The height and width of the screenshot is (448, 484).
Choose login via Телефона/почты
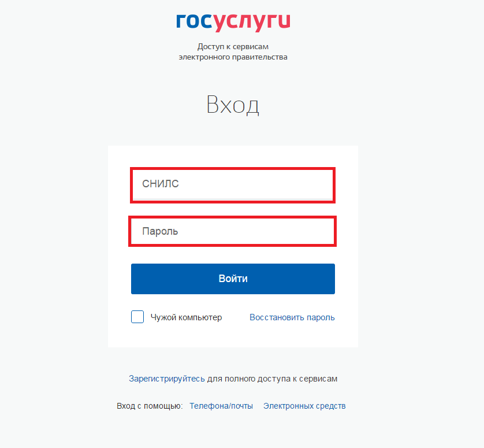point(221,406)
